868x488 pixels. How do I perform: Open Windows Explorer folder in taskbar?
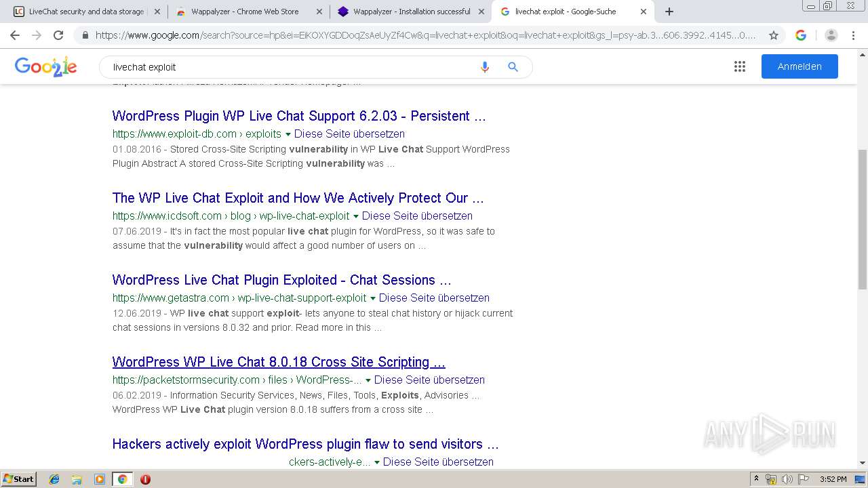[77, 479]
